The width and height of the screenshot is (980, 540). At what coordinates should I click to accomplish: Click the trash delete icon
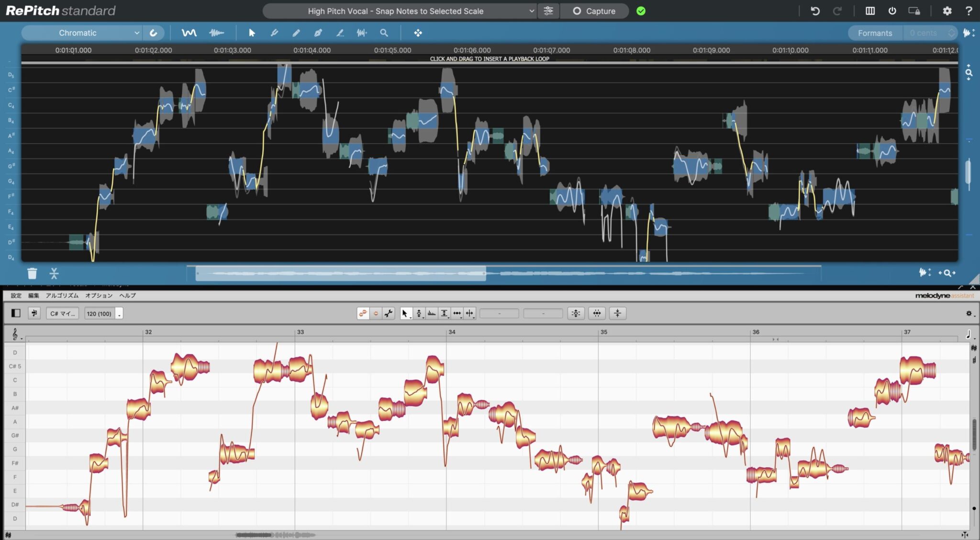(32, 273)
